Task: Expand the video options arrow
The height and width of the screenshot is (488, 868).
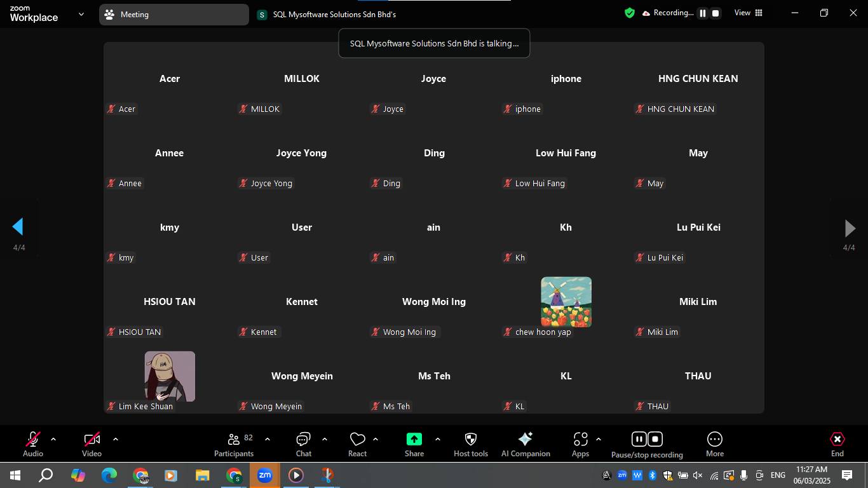Action: (x=115, y=439)
